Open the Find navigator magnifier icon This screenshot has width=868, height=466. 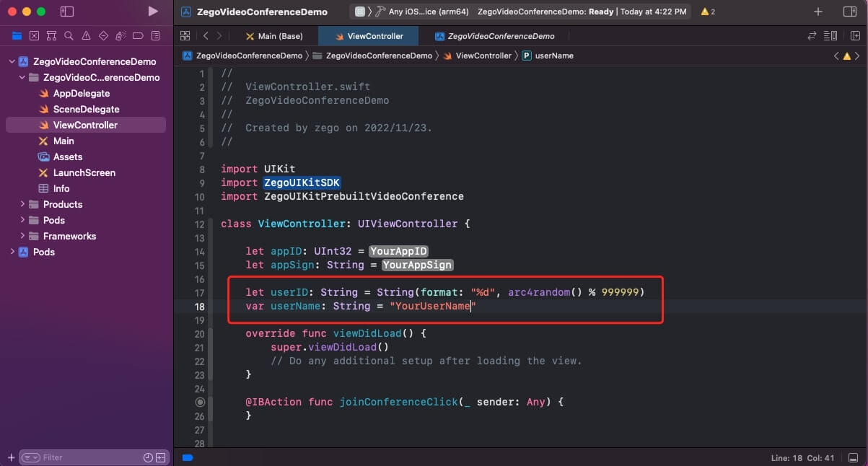point(69,35)
